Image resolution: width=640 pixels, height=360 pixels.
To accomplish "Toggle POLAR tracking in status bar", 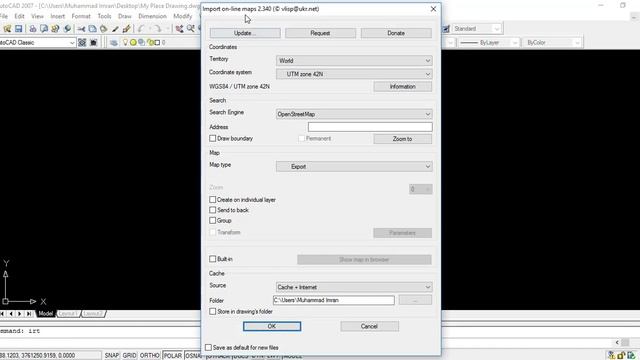I will pyautogui.click(x=173, y=356).
